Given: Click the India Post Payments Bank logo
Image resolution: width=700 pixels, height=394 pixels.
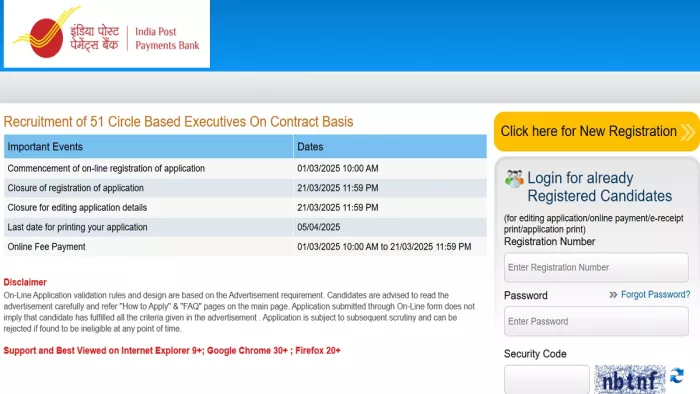Looking at the screenshot, I should point(107,33).
